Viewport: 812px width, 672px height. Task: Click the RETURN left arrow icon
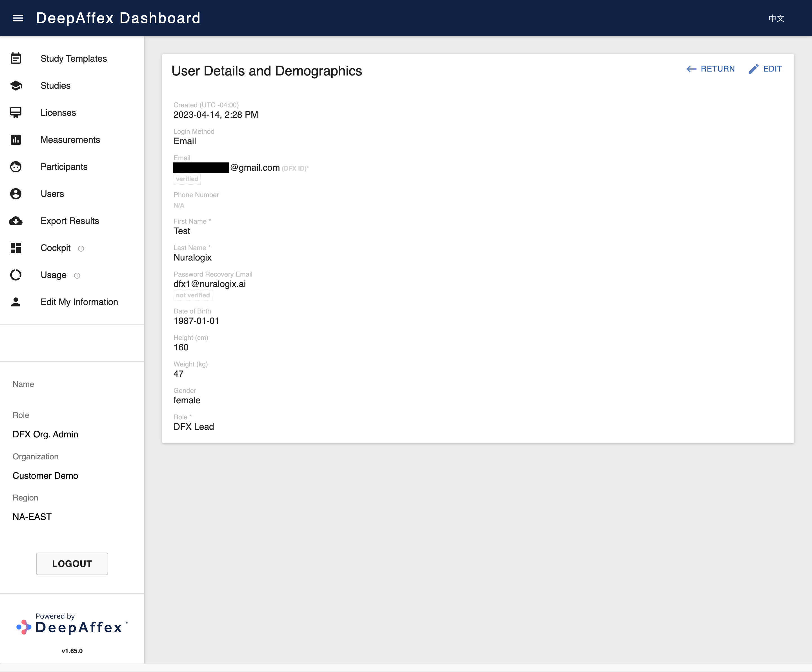click(x=691, y=69)
